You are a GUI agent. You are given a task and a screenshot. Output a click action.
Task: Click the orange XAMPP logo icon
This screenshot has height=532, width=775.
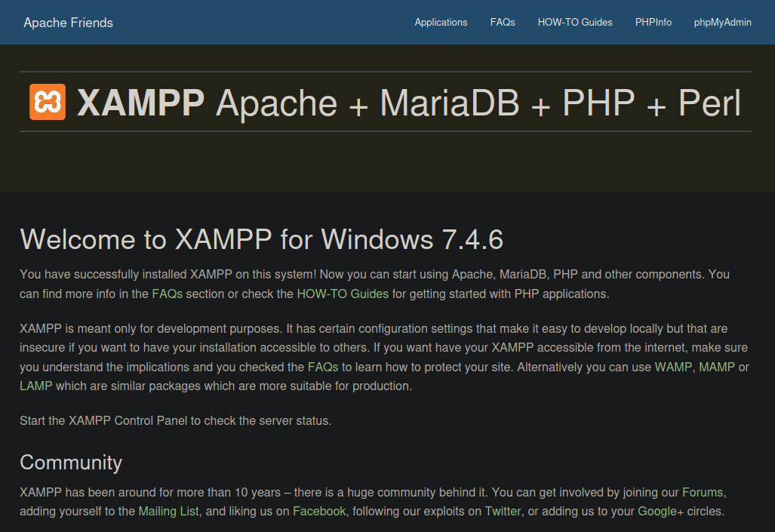pos(48,102)
